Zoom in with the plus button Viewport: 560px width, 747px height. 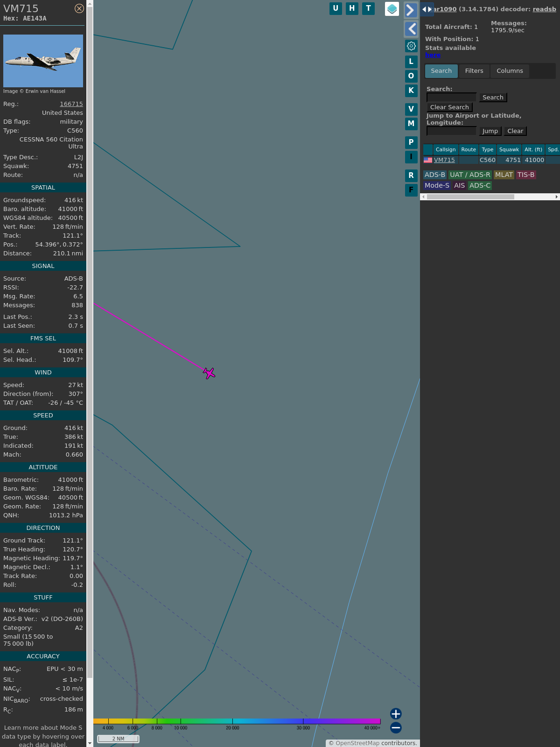click(x=396, y=713)
